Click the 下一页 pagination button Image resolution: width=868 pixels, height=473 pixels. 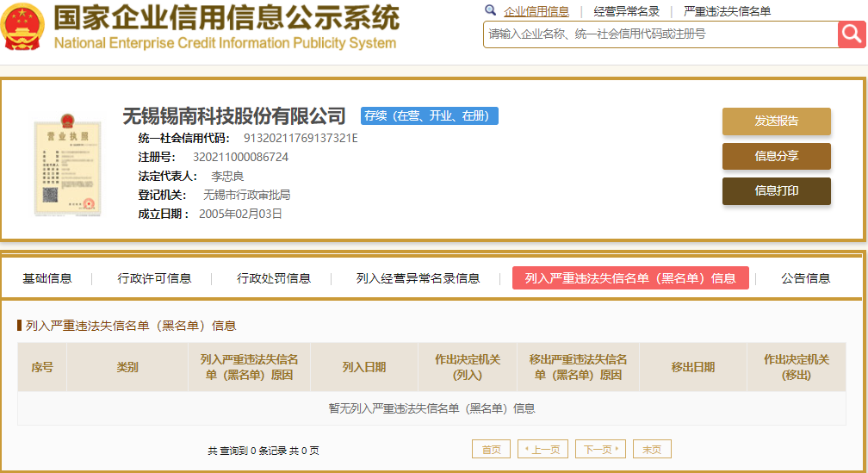pos(601,449)
